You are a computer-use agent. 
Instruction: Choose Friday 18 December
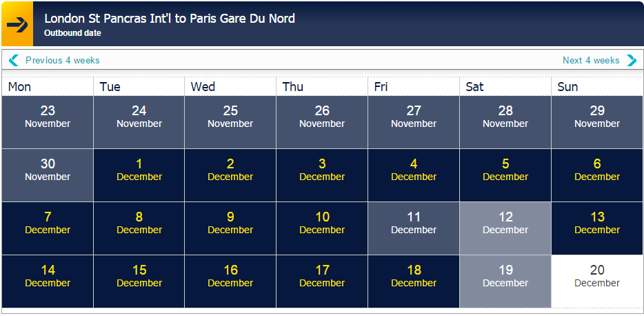(414, 282)
